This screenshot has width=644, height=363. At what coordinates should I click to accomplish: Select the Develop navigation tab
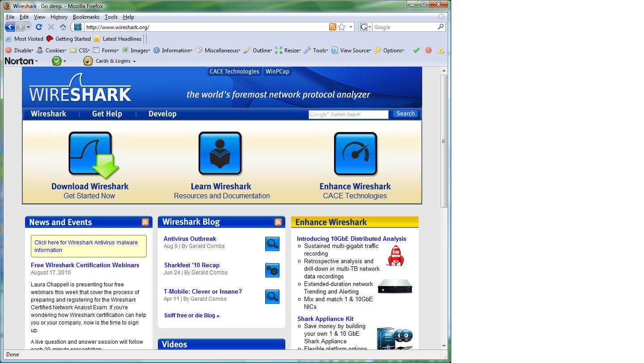click(162, 114)
